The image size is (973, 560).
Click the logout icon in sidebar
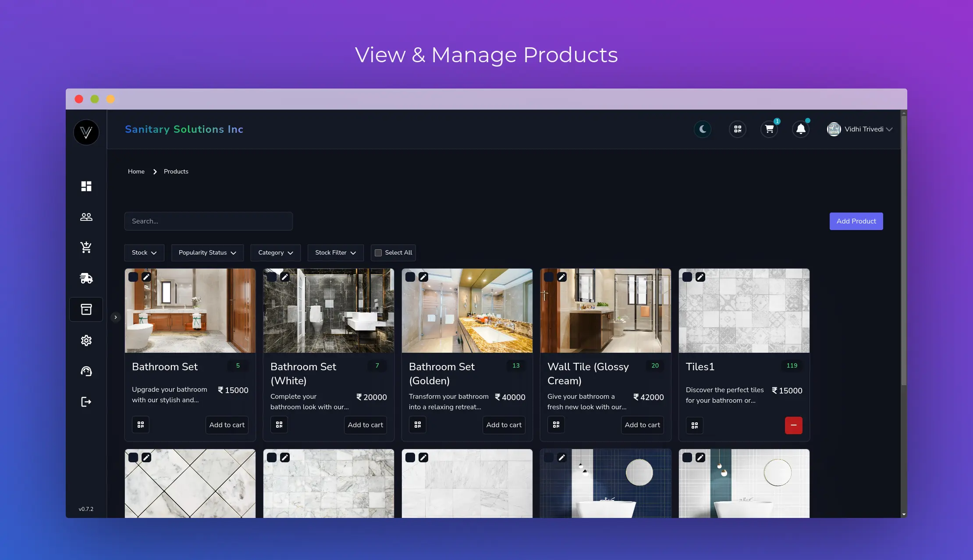(86, 402)
